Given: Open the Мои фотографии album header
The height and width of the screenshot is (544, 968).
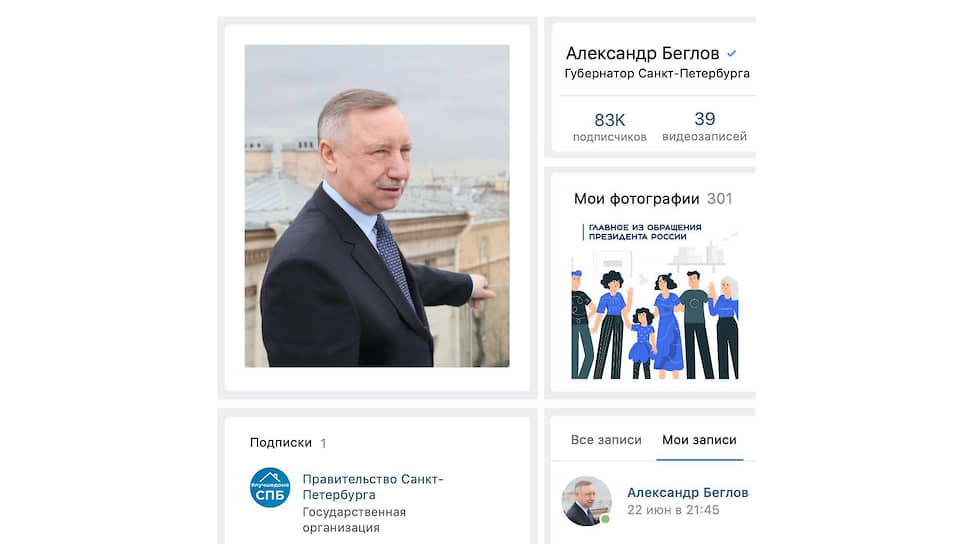Looking at the screenshot, I should click(x=636, y=199).
